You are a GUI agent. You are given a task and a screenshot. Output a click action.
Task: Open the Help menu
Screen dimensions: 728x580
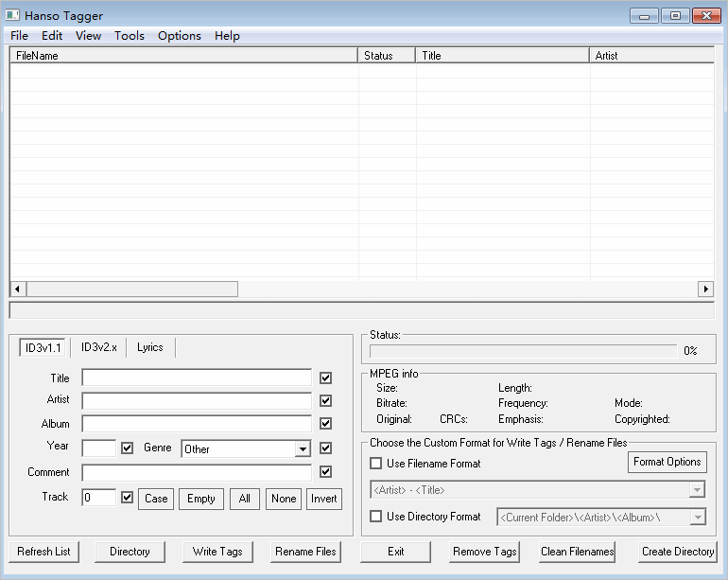tap(227, 36)
